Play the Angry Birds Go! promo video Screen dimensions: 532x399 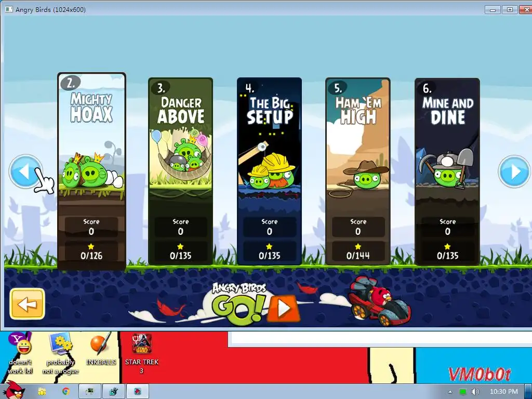283,308
